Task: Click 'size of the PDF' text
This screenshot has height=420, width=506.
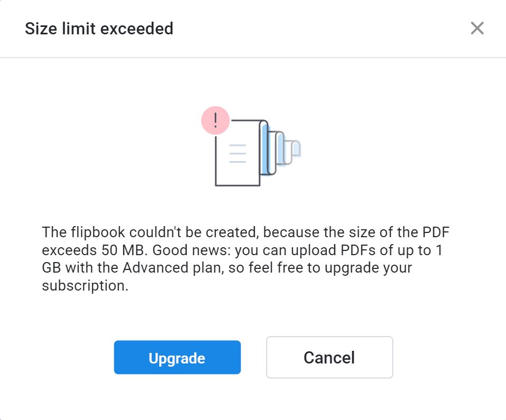Action: click(387, 232)
